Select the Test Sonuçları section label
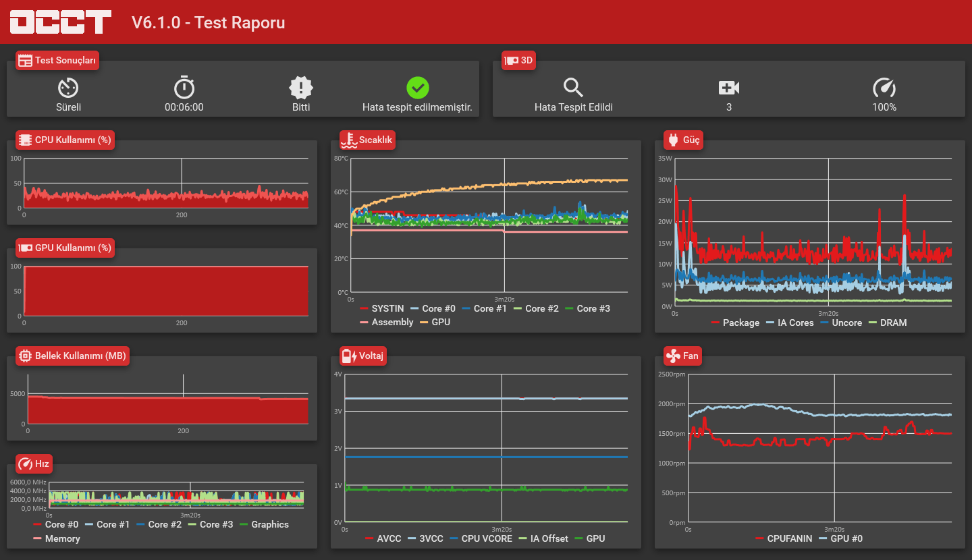This screenshot has width=972, height=560. coord(57,61)
